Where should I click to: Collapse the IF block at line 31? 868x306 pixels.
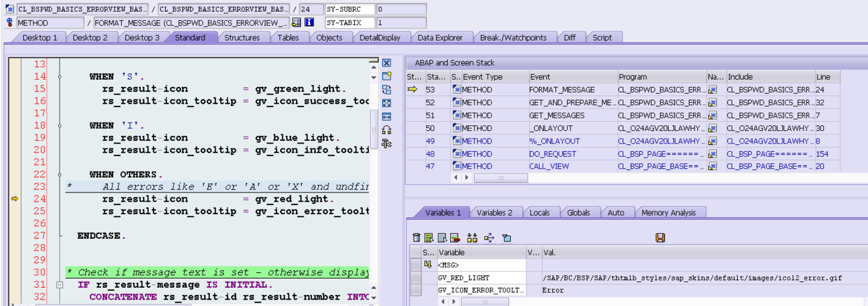click(60, 285)
